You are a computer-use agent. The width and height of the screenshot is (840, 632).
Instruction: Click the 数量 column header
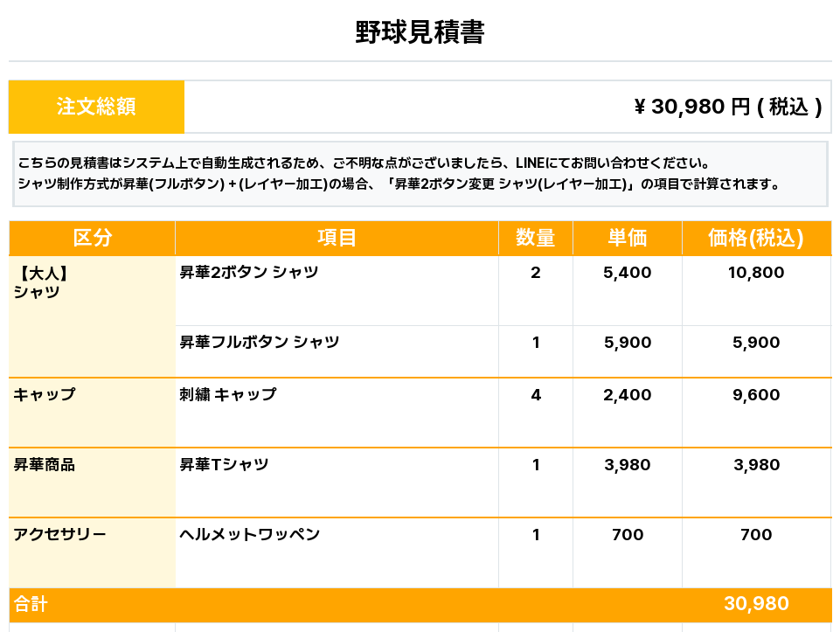(536, 238)
